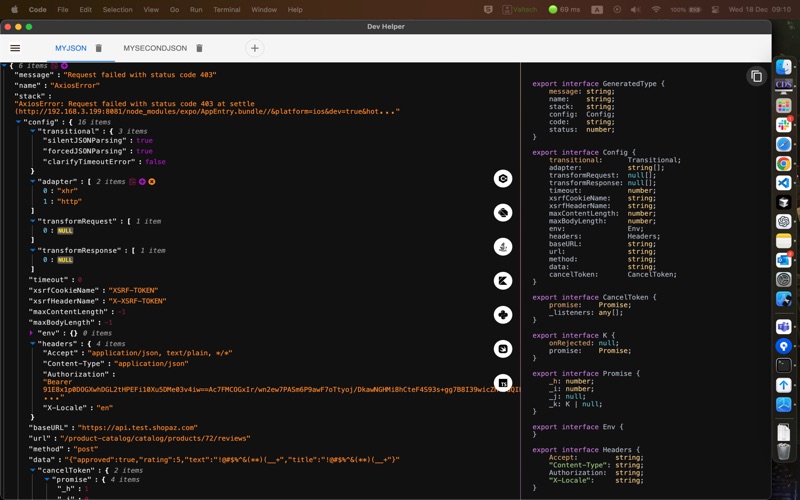Toggle forcedJSONParsing true value
800x500 pixels.
point(144,151)
